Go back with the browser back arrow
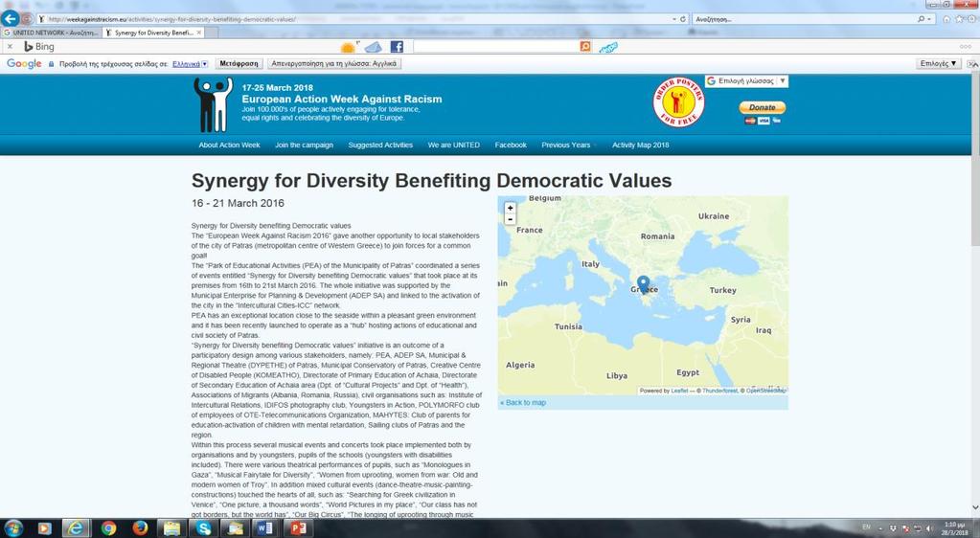This screenshot has height=538, width=980. pos(10,18)
